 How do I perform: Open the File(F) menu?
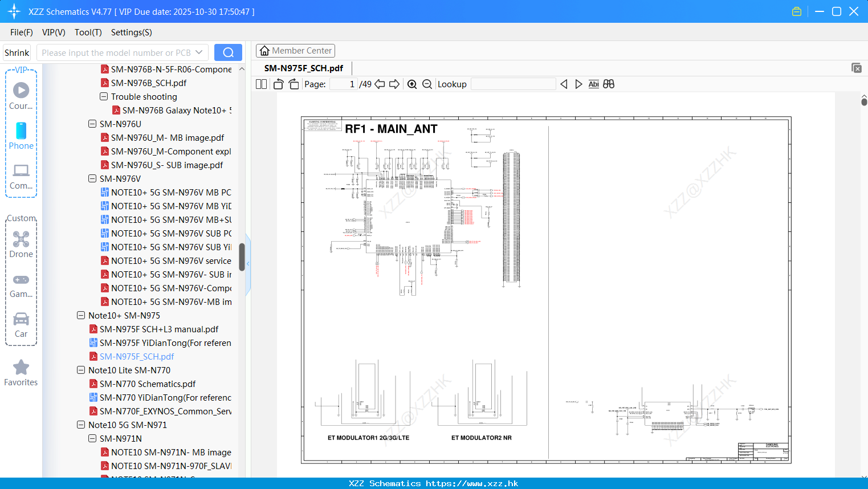click(22, 32)
